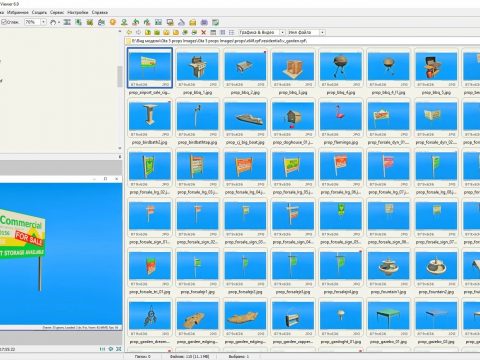The height and width of the screenshot is (360, 480).
Task: Click the Выбрано: 1 status entry
Action: [x=239, y=357]
